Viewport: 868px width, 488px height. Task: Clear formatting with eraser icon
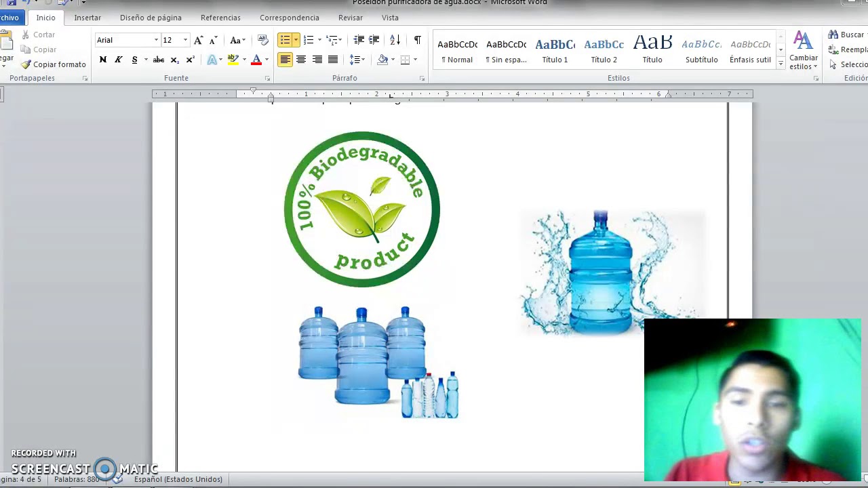click(x=263, y=40)
